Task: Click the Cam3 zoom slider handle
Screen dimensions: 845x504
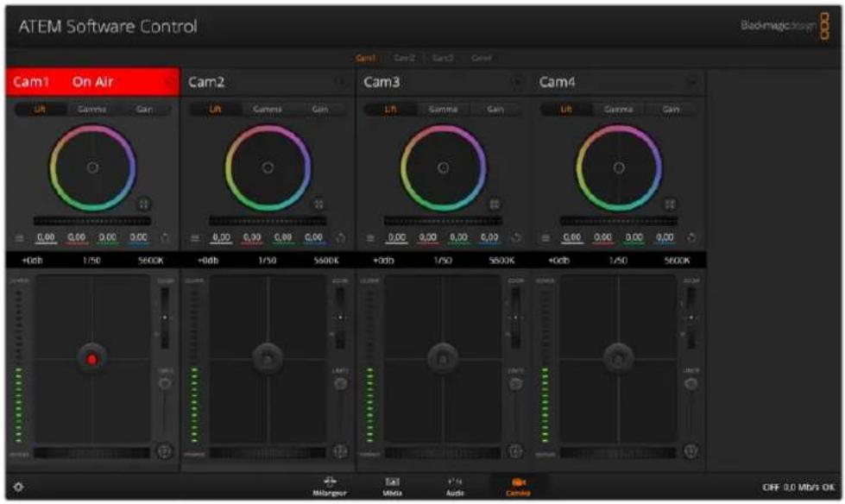Action: pyautogui.click(x=516, y=318)
